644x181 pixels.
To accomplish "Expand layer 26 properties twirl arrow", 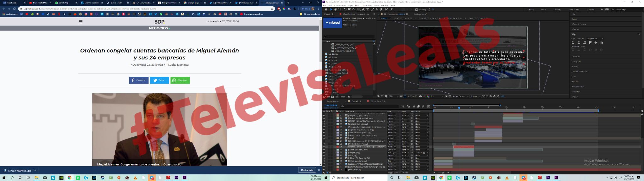I will pyautogui.click(x=335, y=147).
